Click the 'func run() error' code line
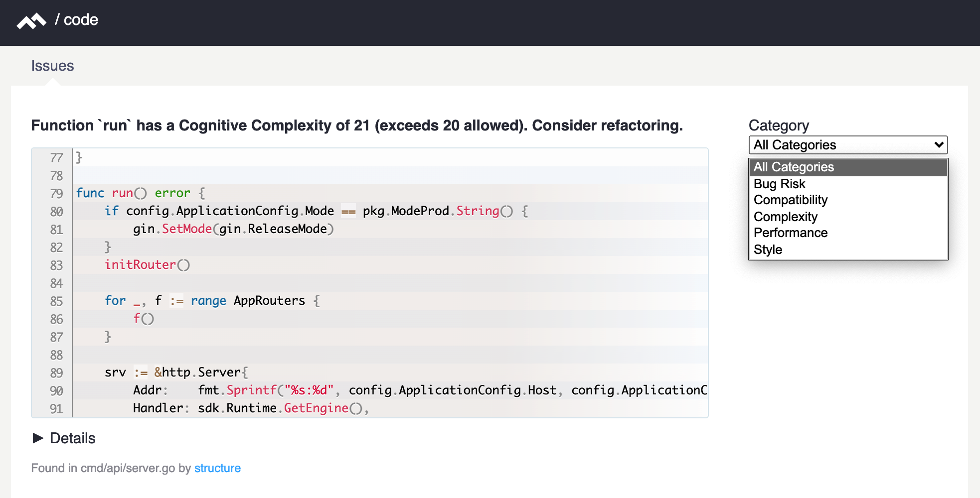Image resolution: width=980 pixels, height=498 pixels. (x=140, y=193)
